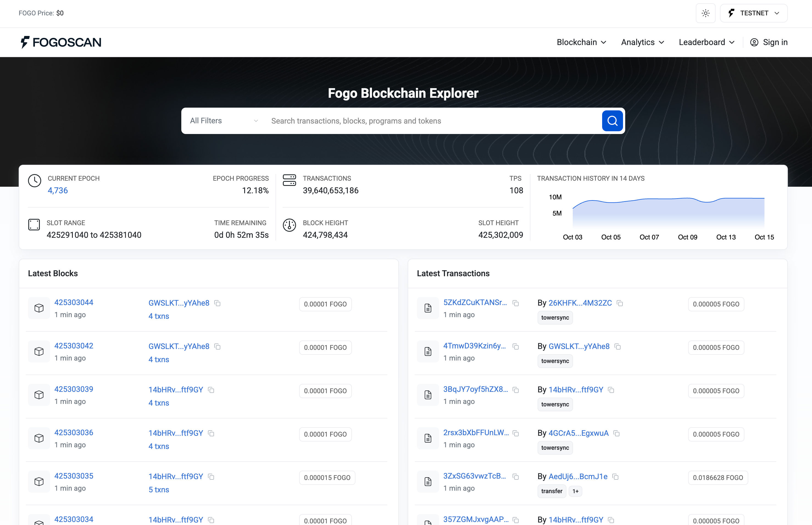
Task: Copy address next to block 425303044 validator
Action: pos(217,303)
